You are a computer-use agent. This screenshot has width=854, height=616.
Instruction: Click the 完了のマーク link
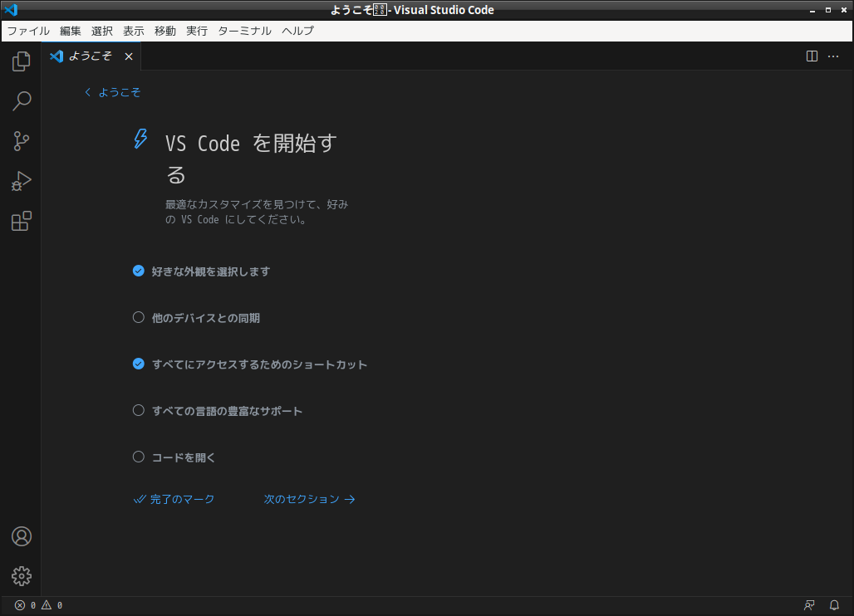click(x=174, y=499)
